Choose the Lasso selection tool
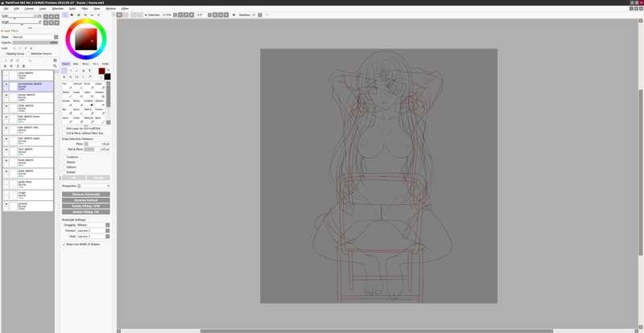This screenshot has height=333, width=644. coord(71,71)
